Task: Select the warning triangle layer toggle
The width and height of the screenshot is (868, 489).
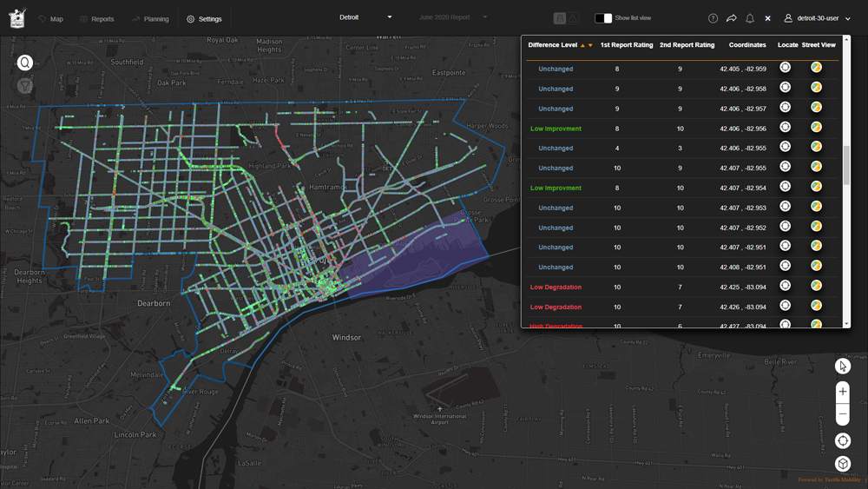Action: pyautogui.click(x=572, y=18)
